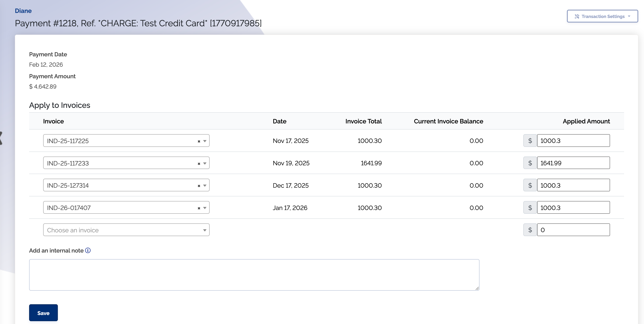Clear the IND-25-117225 invoice selection
This screenshot has height=324, width=644.
pyautogui.click(x=199, y=141)
